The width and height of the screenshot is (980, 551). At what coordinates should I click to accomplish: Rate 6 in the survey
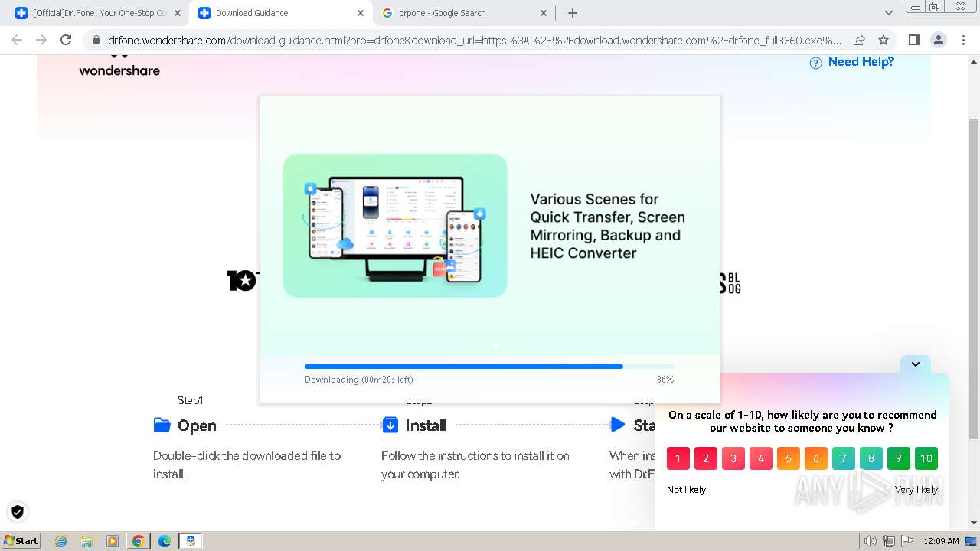(x=816, y=458)
